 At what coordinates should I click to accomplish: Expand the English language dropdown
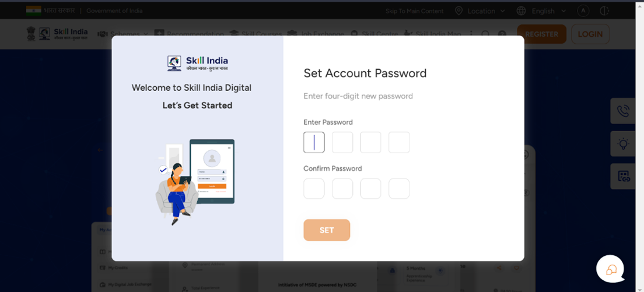tap(541, 11)
